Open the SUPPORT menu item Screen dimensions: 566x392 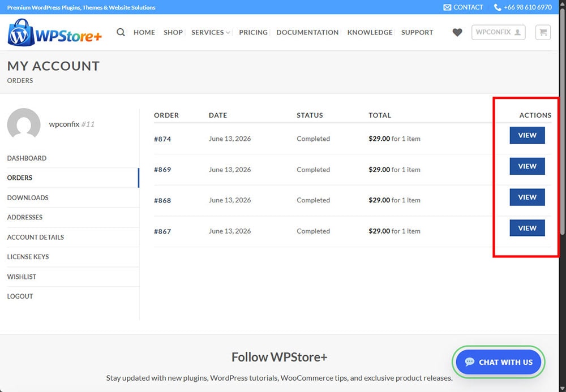pyautogui.click(x=417, y=32)
